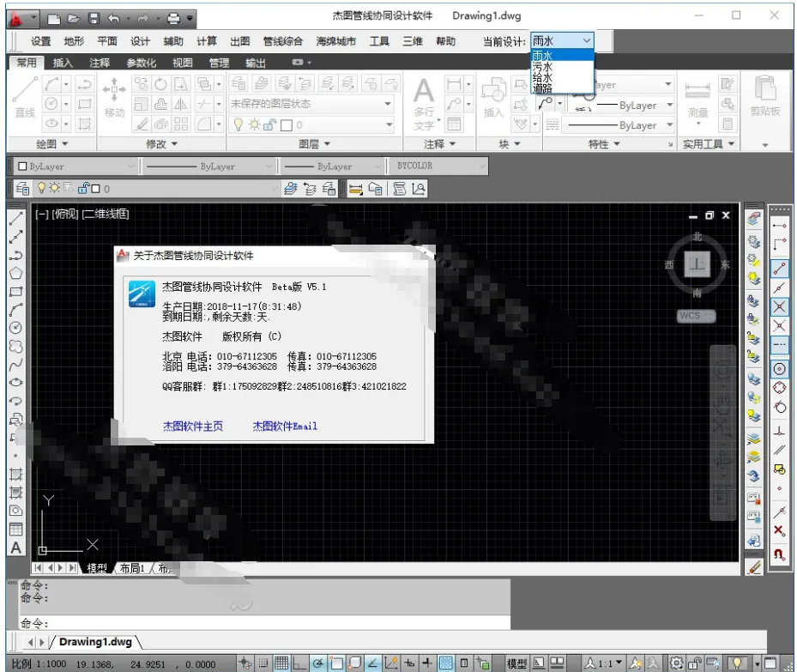Switch to the 参数化 ribbon tab
This screenshot has width=797, height=672.
point(142,63)
